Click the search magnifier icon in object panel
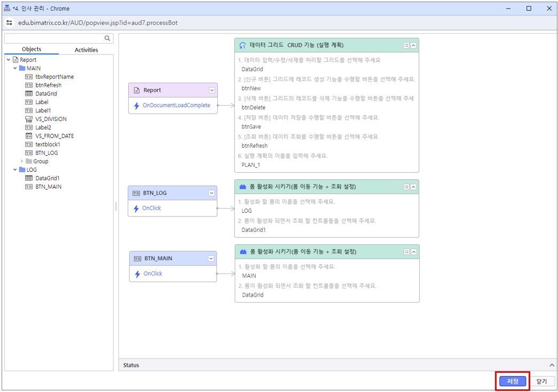 (107, 38)
